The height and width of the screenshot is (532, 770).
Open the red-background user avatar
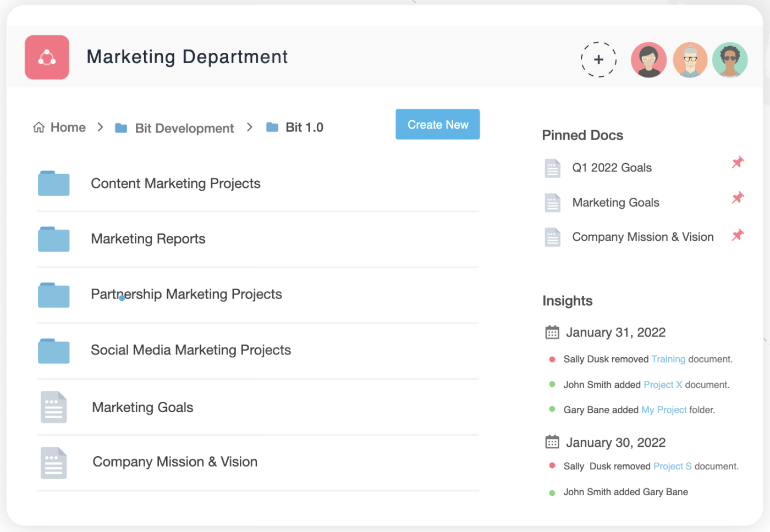point(648,60)
